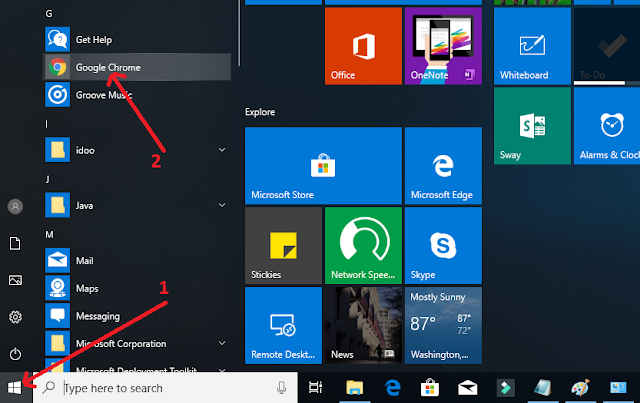Click the Type here to search box
The width and height of the screenshot is (640, 403).
point(165,387)
